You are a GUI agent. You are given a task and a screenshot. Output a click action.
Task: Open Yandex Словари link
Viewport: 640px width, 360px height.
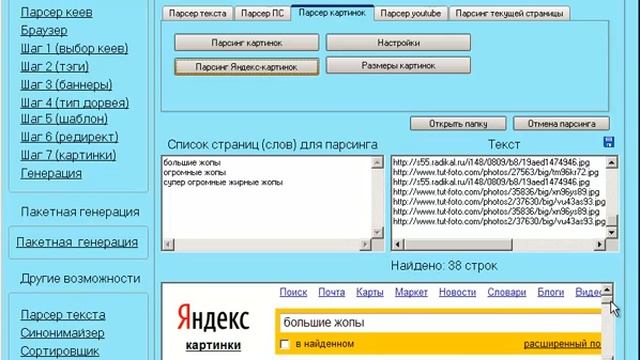click(507, 292)
